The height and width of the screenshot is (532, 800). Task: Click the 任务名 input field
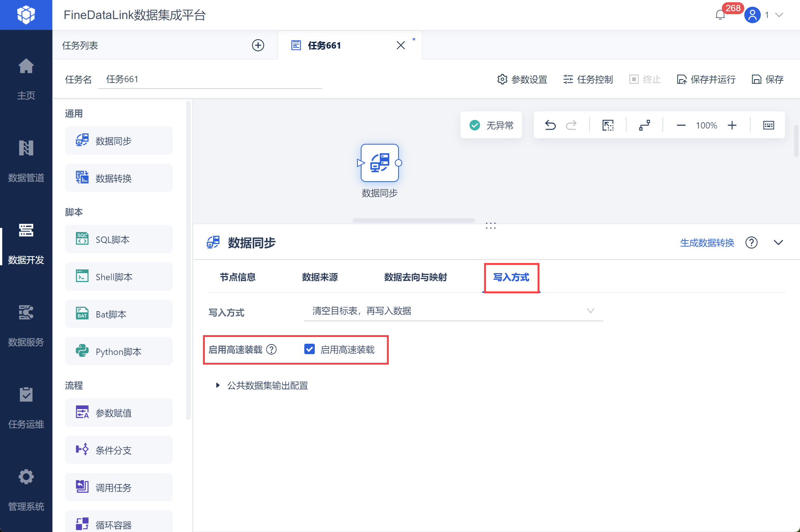pos(209,79)
